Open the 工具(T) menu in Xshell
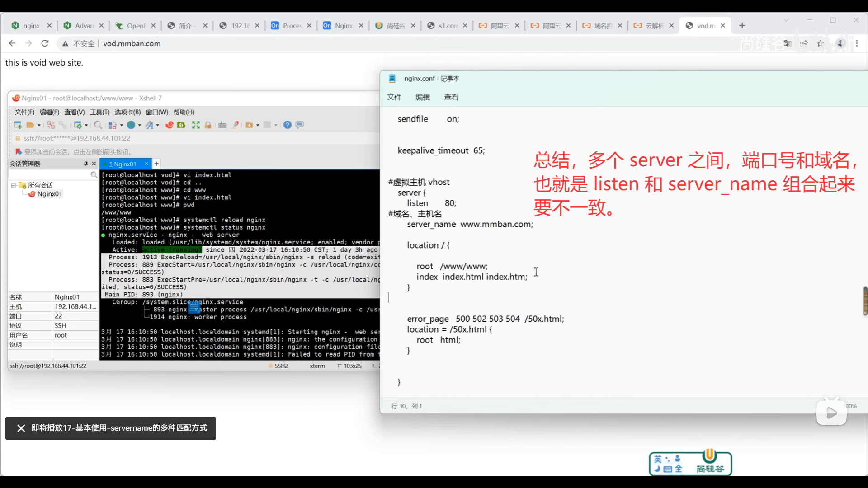Viewport: 868px width, 488px height. (x=99, y=112)
